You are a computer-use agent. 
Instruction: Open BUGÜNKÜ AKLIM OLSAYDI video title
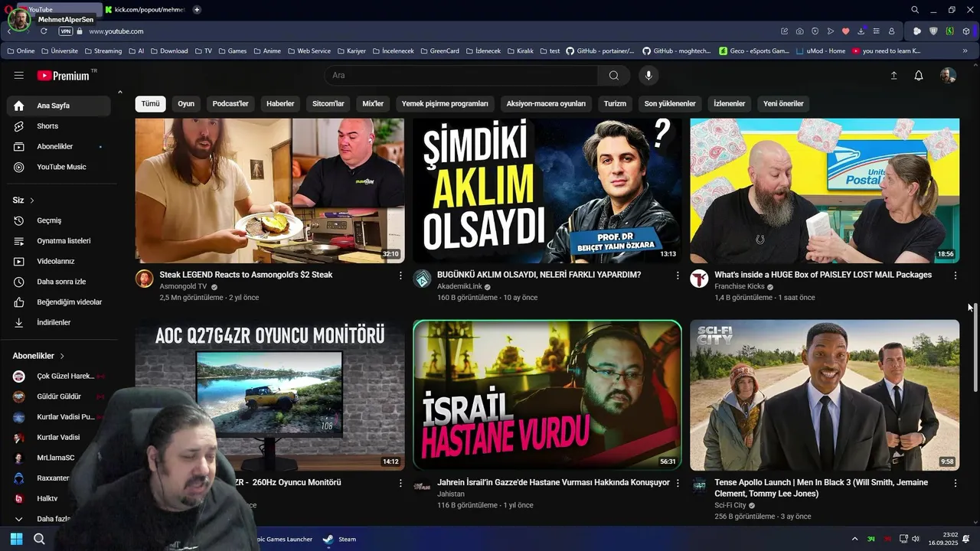539,275
